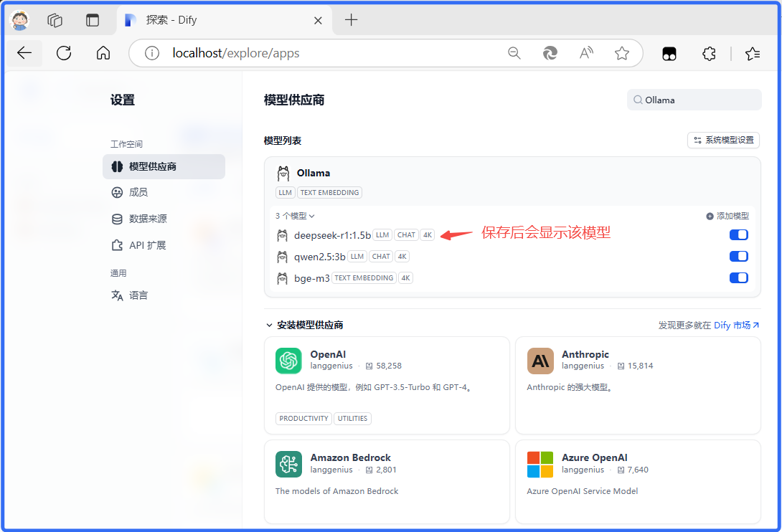Disable the deepseek-r1:1.5b model toggle
The height and width of the screenshot is (532, 782).
pos(739,235)
